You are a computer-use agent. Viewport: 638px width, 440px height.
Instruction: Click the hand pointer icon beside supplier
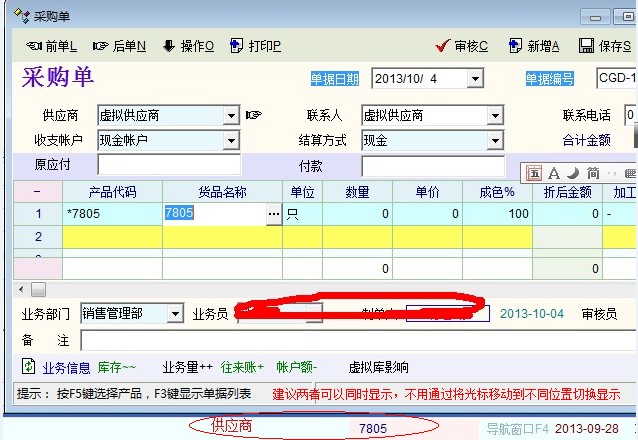(x=254, y=115)
